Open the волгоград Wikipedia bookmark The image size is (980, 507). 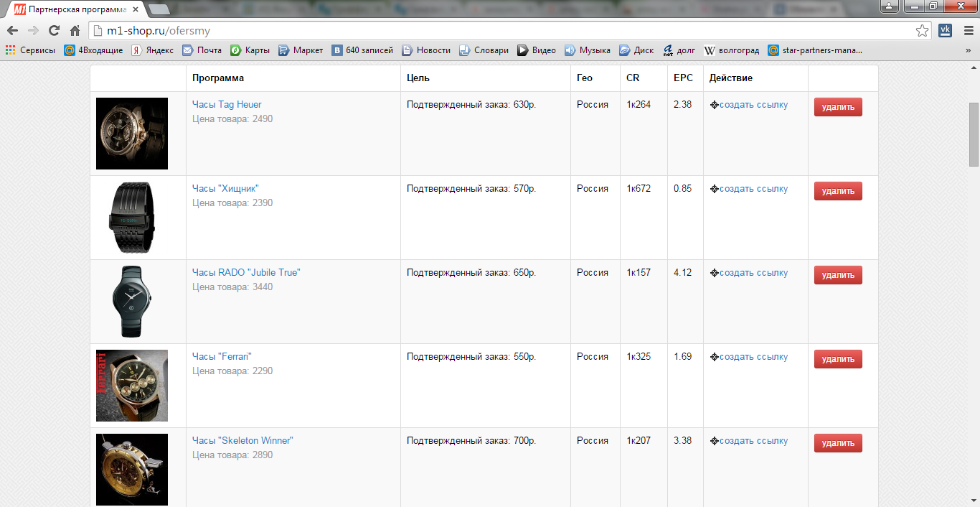tap(731, 50)
